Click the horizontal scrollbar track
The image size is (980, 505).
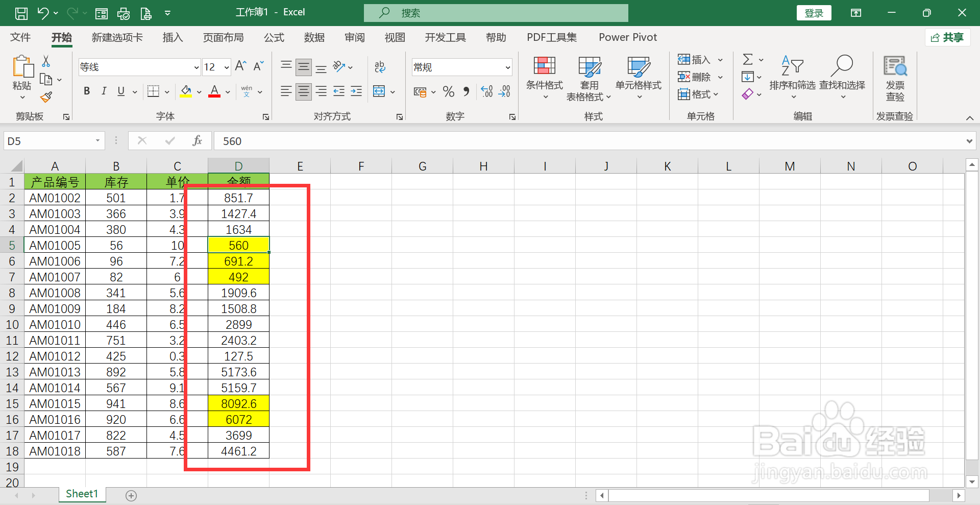click(768, 495)
